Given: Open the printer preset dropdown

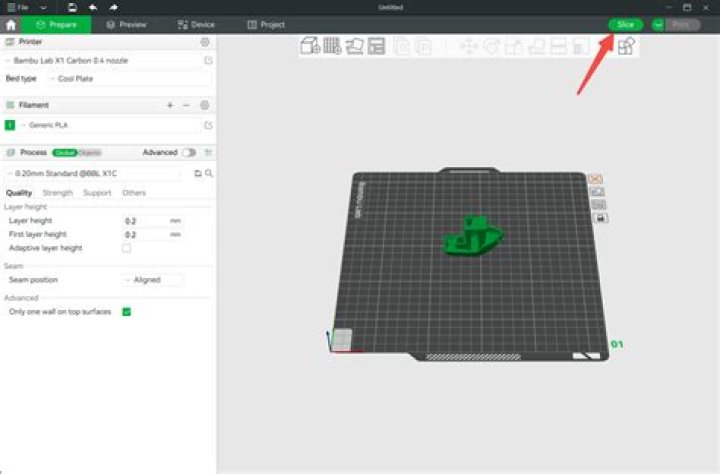Looking at the screenshot, I should (x=104, y=61).
